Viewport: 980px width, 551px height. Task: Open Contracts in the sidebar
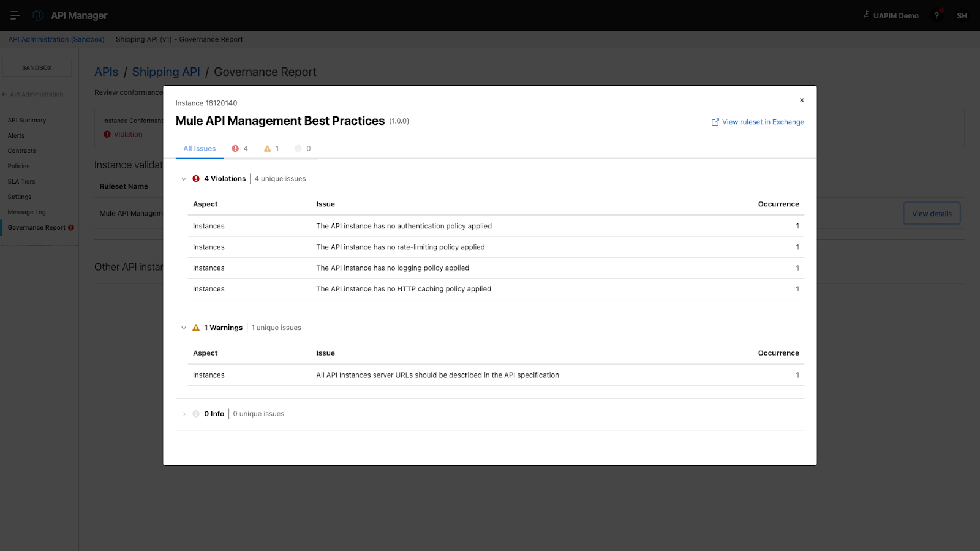click(x=21, y=151)
